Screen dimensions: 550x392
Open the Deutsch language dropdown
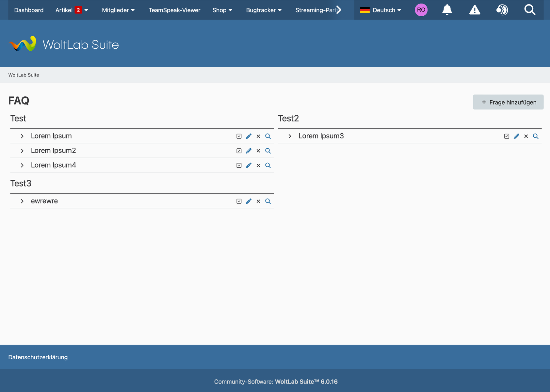380,10
